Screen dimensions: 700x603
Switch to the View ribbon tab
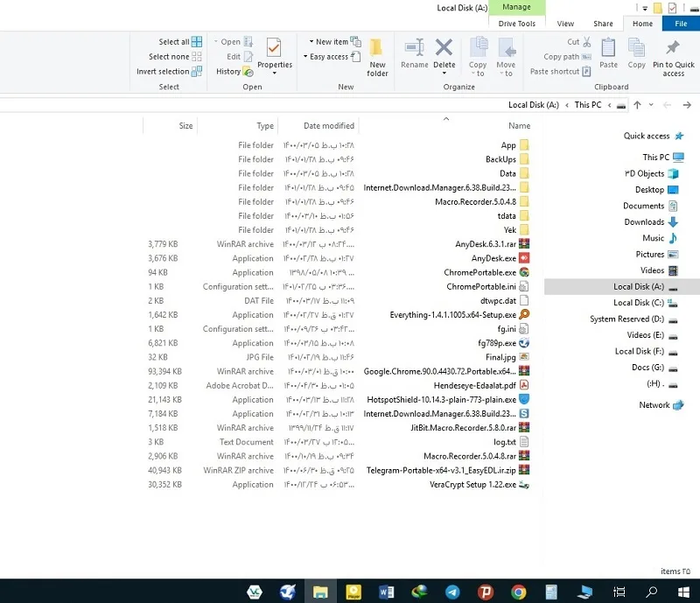565,24
